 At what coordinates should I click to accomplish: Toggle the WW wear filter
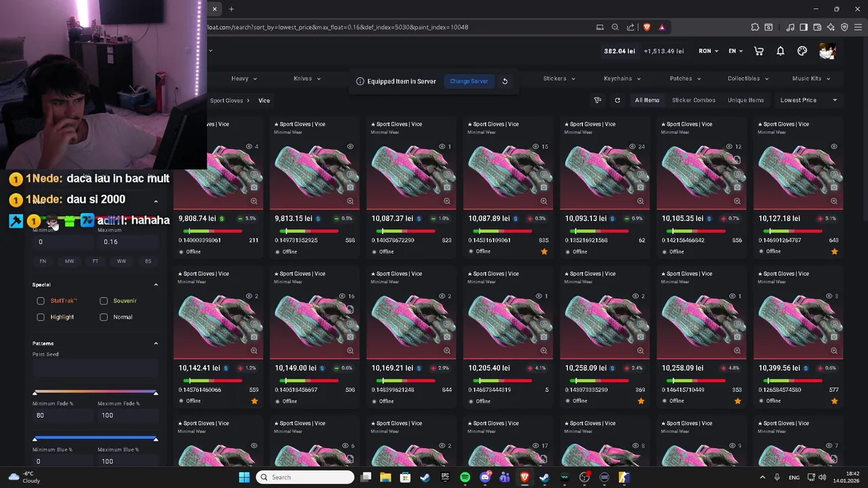pos(121,261)
